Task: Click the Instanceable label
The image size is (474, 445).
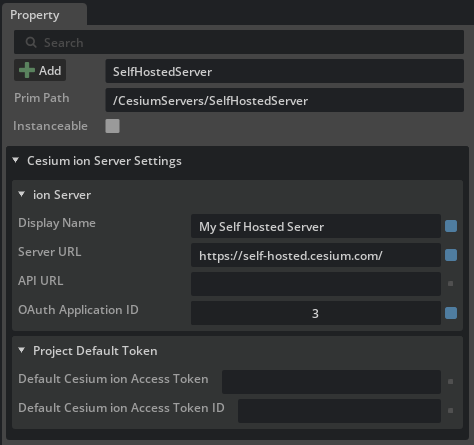Action: click(x=50, y=126)
